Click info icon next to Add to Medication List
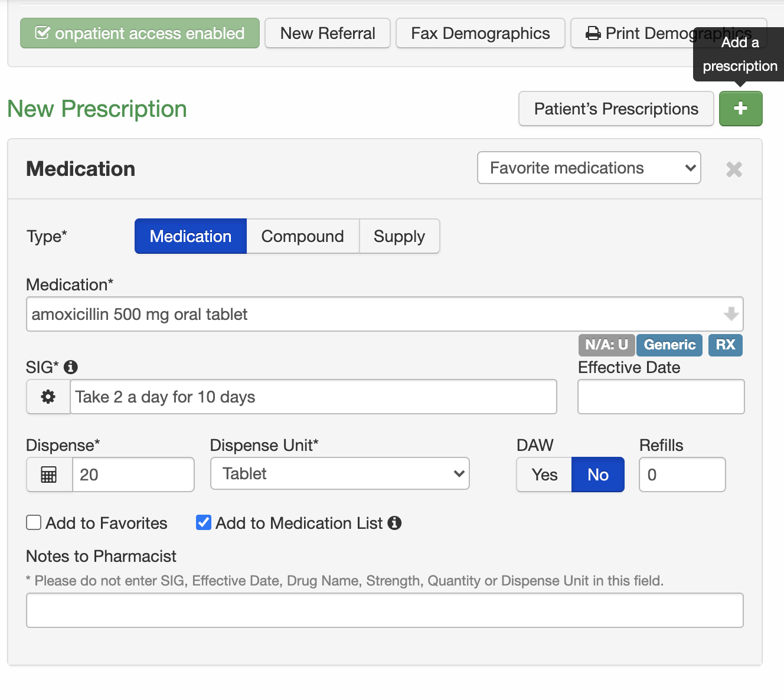Screen dimensions: 784x700 (394, 523)
